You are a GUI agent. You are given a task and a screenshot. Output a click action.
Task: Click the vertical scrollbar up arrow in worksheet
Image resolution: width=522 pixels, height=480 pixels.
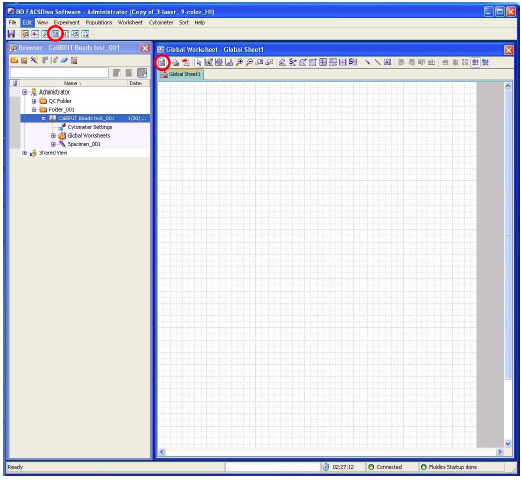[508, 86]
